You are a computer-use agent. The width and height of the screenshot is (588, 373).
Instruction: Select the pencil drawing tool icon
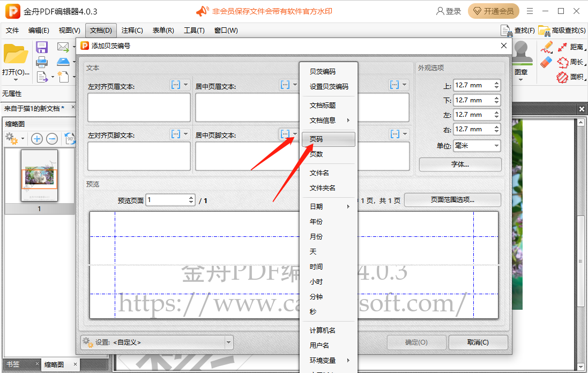546,47
